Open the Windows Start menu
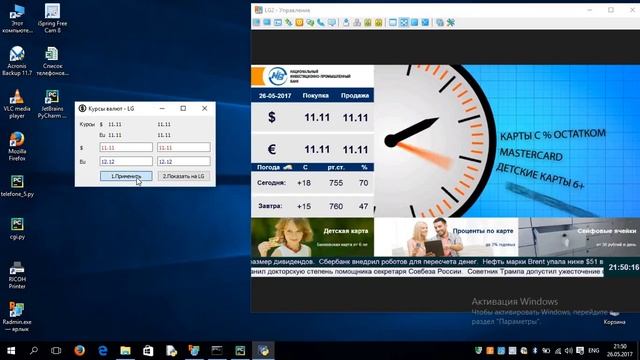The height and width of the screenshot is (360, 640). [x=11, y=351]
